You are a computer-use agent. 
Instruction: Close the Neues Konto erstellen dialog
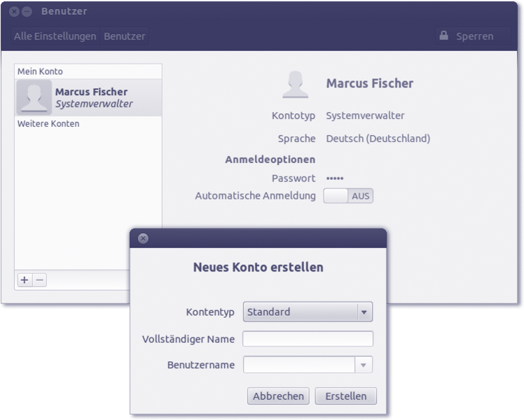point(143,238)
